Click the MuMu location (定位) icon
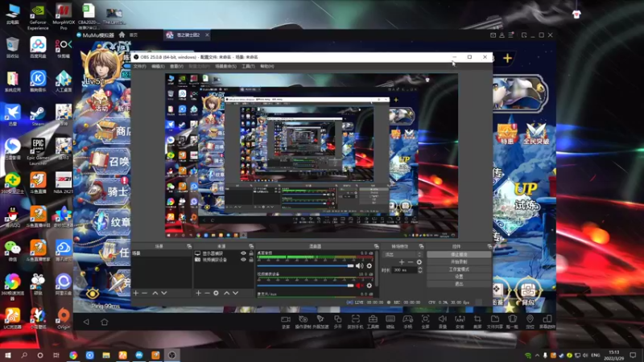Image resolution: width=644 pixels, height=362 pixels. coord(530,322)
